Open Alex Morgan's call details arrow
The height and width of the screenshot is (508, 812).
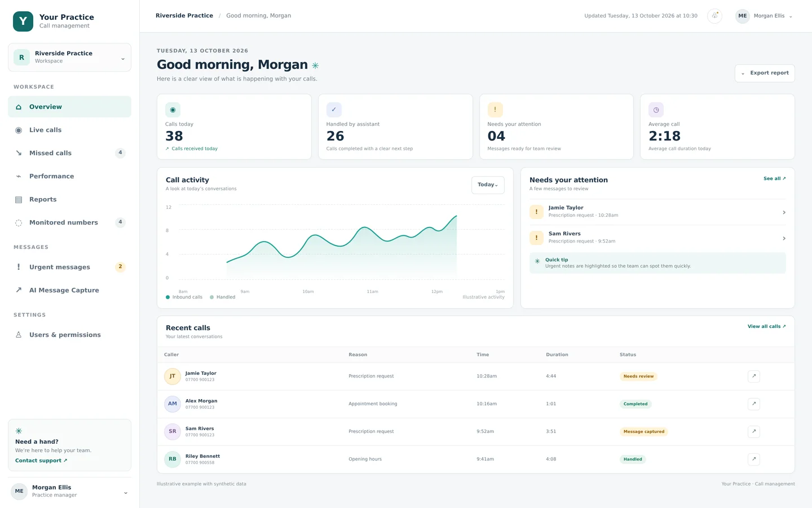[x=754, y=404]
